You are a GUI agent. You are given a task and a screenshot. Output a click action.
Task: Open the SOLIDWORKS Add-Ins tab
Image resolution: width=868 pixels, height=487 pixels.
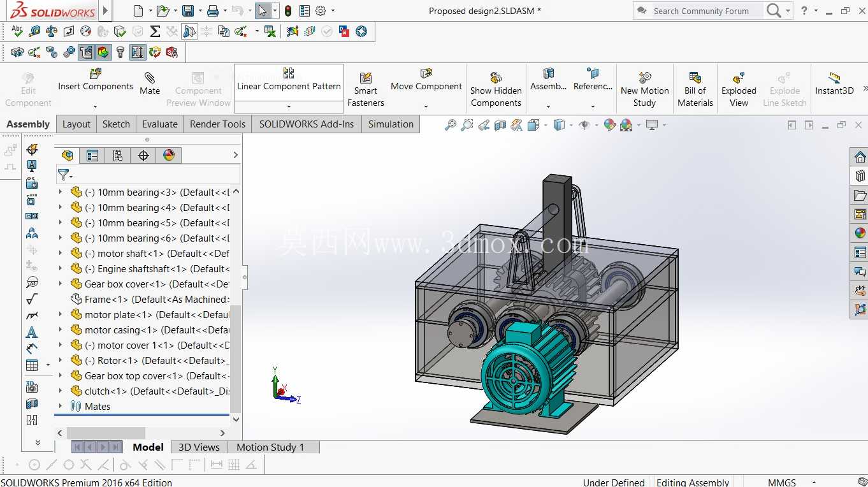[307, 124]
